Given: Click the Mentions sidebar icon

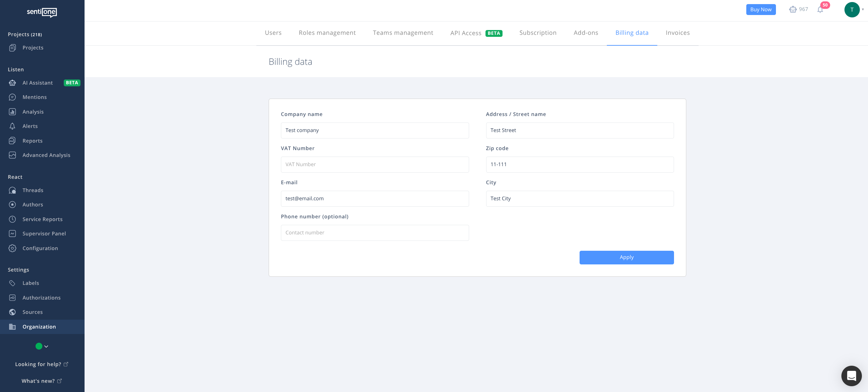Looking at the screenshot, I should [x=12, y=97].
